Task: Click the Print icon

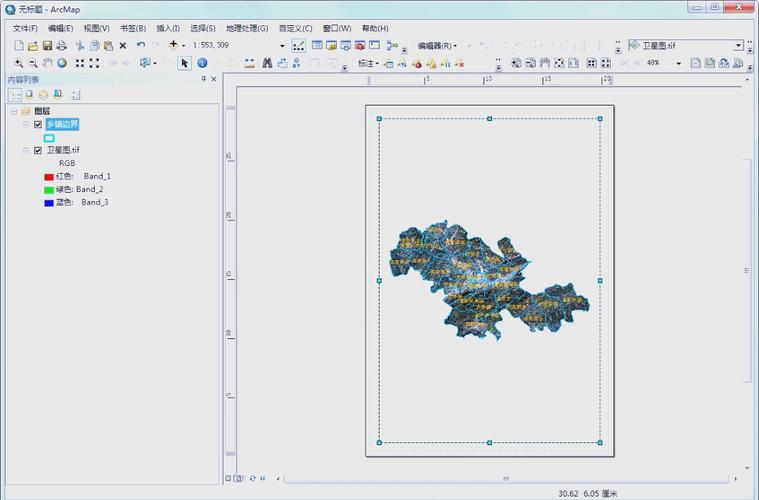Action: pyautogui.click(x=61, y=45)
